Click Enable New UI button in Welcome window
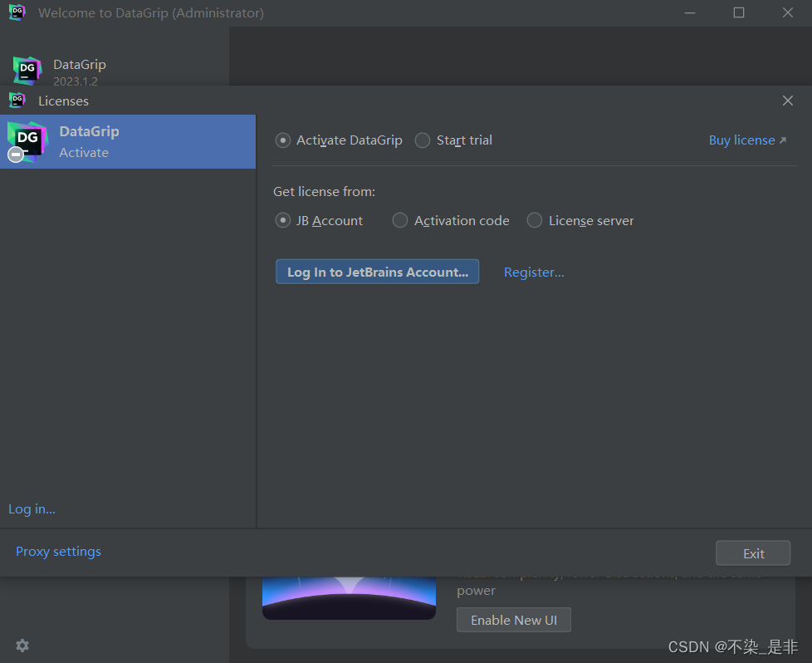Viewport: 812px width, 663px height. [x=514, y=620]
